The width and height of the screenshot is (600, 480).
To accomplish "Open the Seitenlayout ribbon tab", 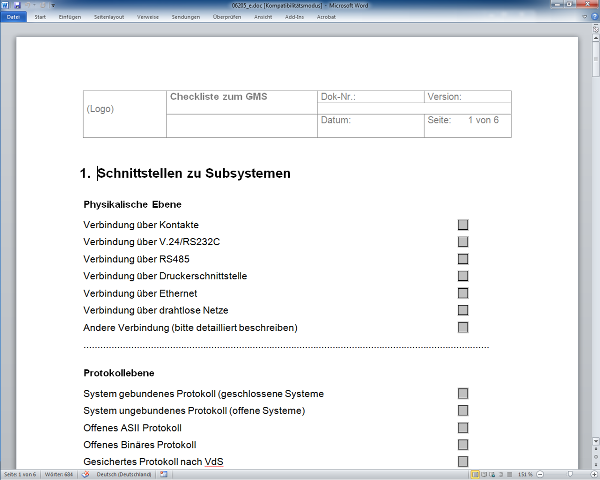I will pos(110,17).
